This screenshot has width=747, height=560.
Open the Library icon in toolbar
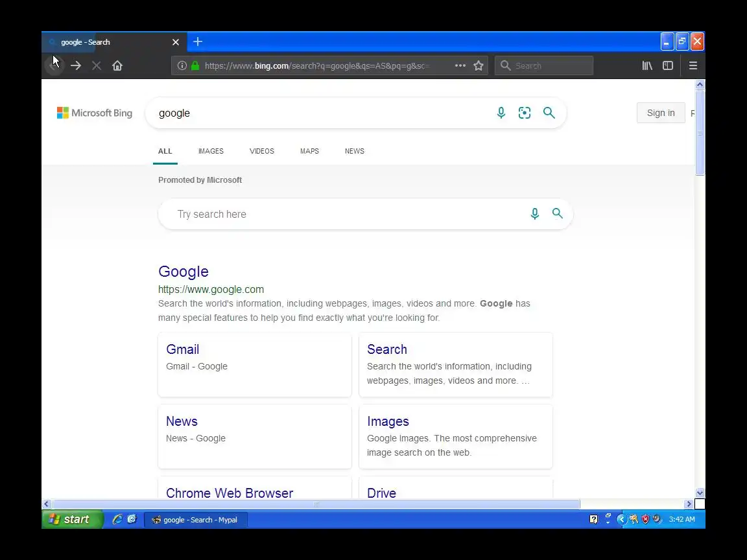647,65
